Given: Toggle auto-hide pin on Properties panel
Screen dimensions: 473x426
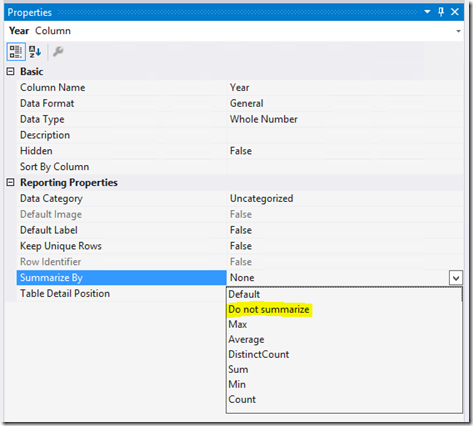Looking at the screenshot, I should tap(441, 12).
